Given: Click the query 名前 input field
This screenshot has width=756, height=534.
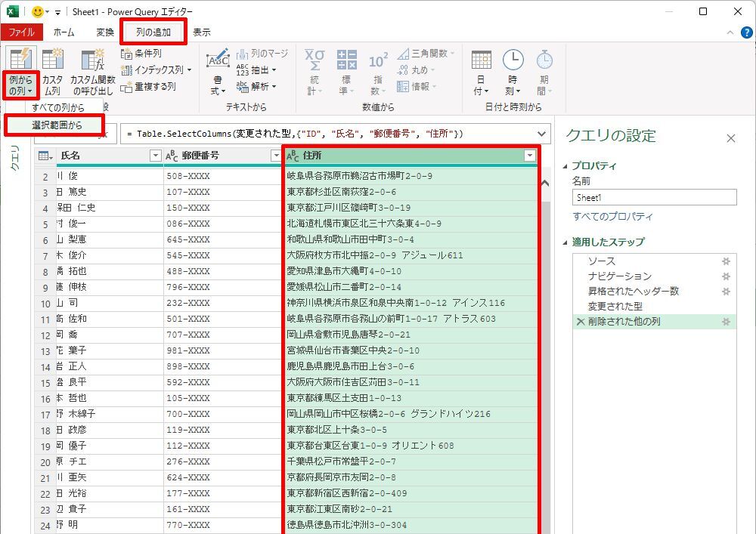Looking at the screenshot, I should tap(654, 197).
